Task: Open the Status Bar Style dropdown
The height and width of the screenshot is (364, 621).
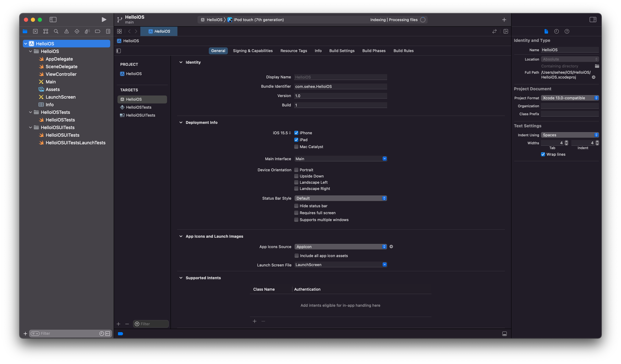Action: (x=340, y=198)
